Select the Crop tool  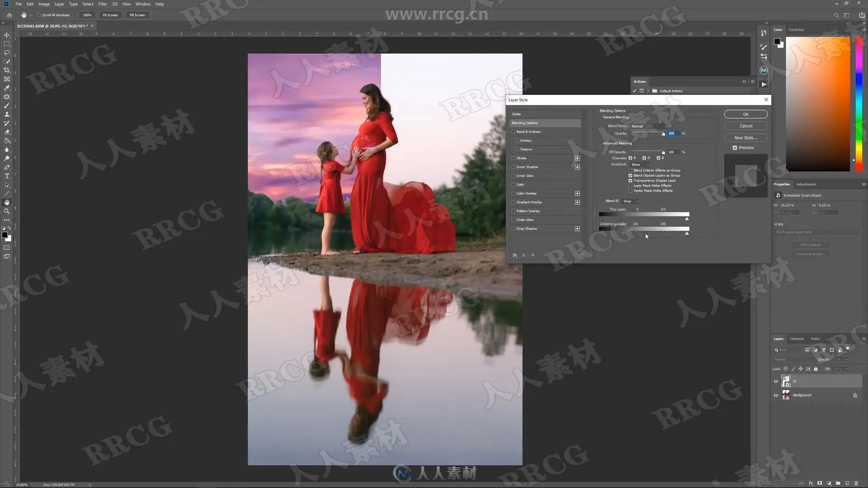(x=7, y=70)
